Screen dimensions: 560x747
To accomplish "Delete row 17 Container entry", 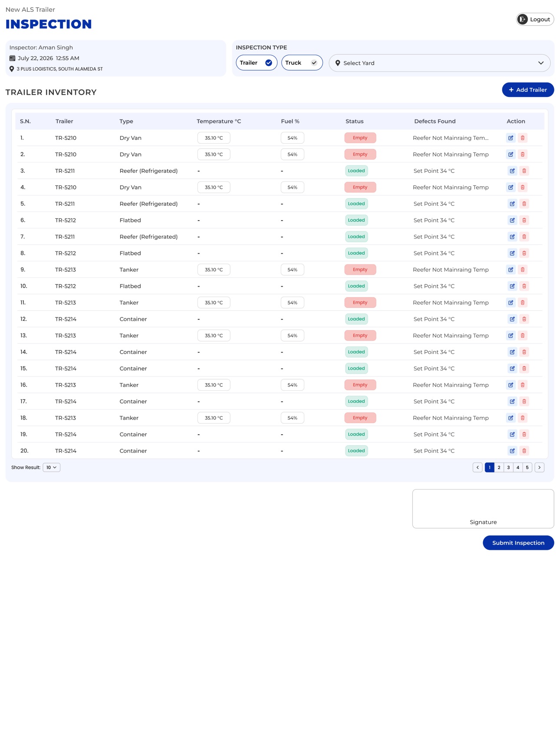I will pos(524,402).
